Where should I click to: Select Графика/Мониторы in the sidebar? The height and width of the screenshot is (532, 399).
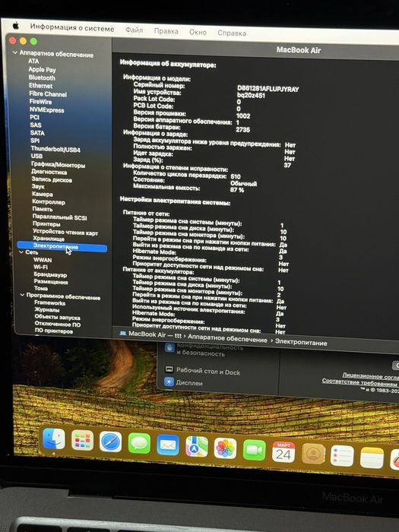tap(58, 165)
